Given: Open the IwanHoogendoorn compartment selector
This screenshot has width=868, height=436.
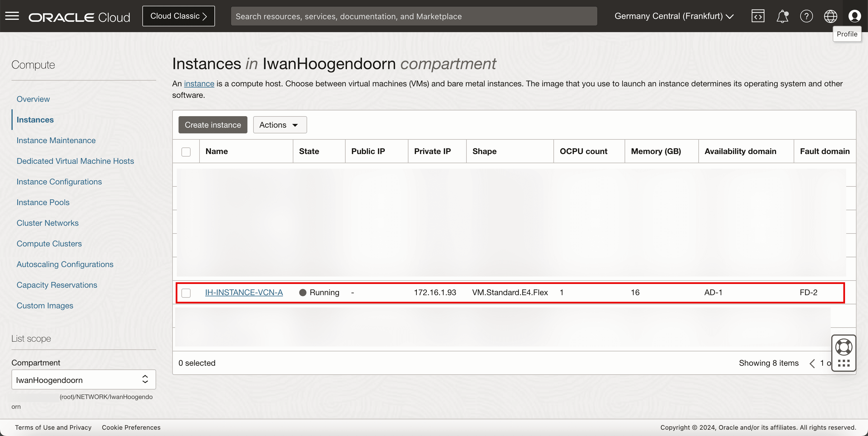Looking at the screenshot, I should [84, 380].
